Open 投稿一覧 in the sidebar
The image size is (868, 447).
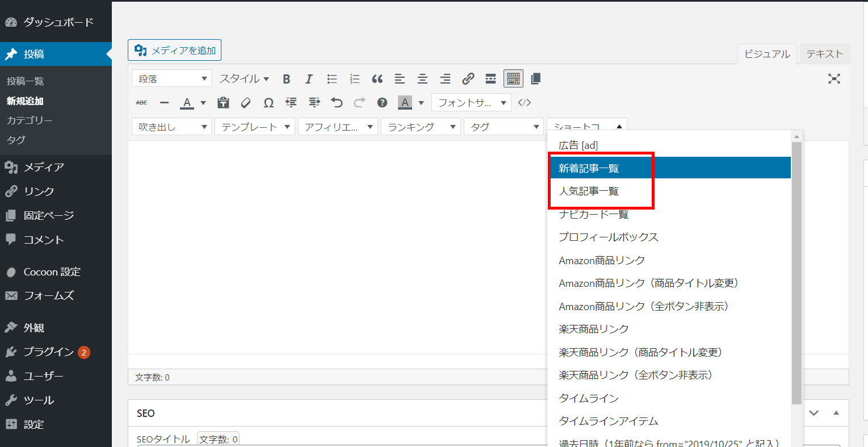pyautogui.click(x=26, y=81)
